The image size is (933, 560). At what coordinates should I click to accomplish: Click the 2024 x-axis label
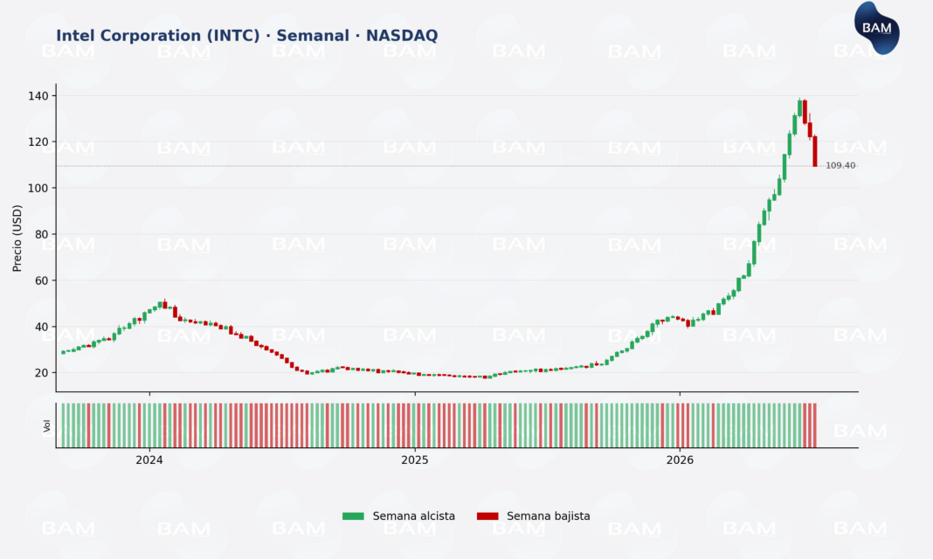coord(149,460)
